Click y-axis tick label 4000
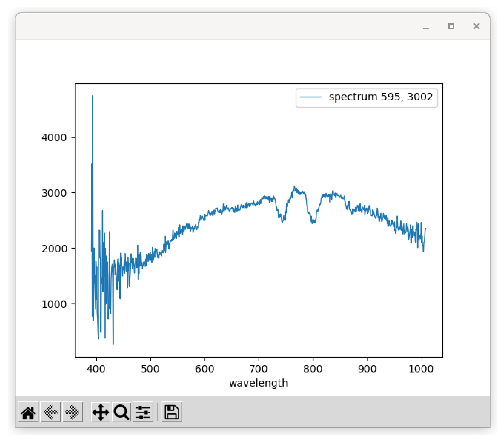The height and width of the screenshot is (440, 504). point(54,138)
